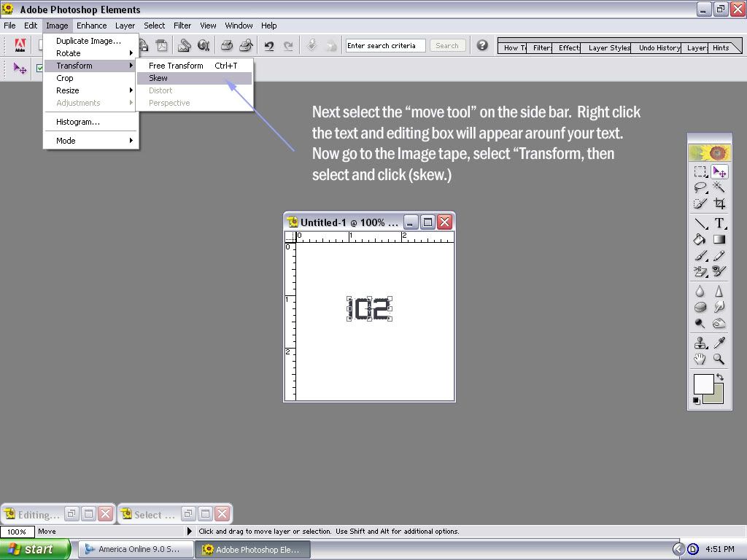Expand the status bar info arrow
The width and height of the screenshot is (747, 560).
click(189, 531)
